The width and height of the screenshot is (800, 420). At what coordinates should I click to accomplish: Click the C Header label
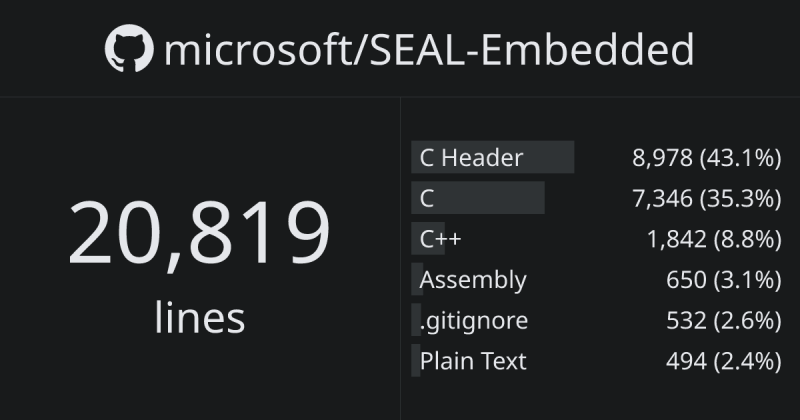tap(471, 158)
